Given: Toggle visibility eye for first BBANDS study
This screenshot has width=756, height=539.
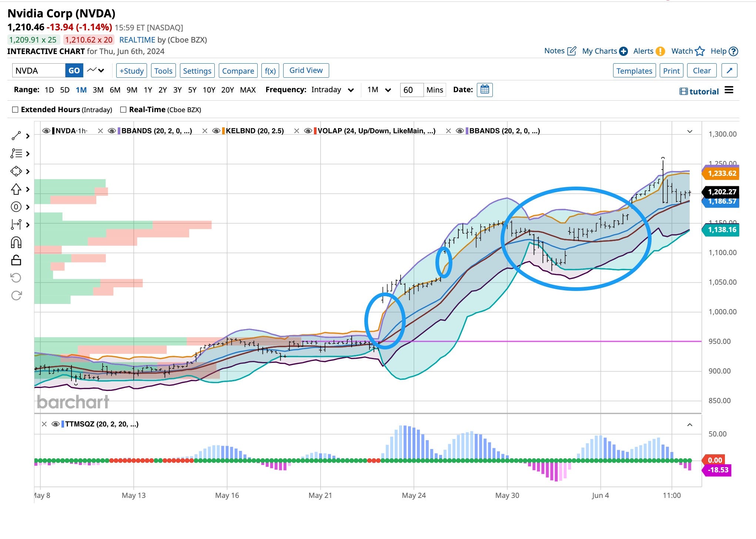Looking at the screenshot, I should coord(112,131).
